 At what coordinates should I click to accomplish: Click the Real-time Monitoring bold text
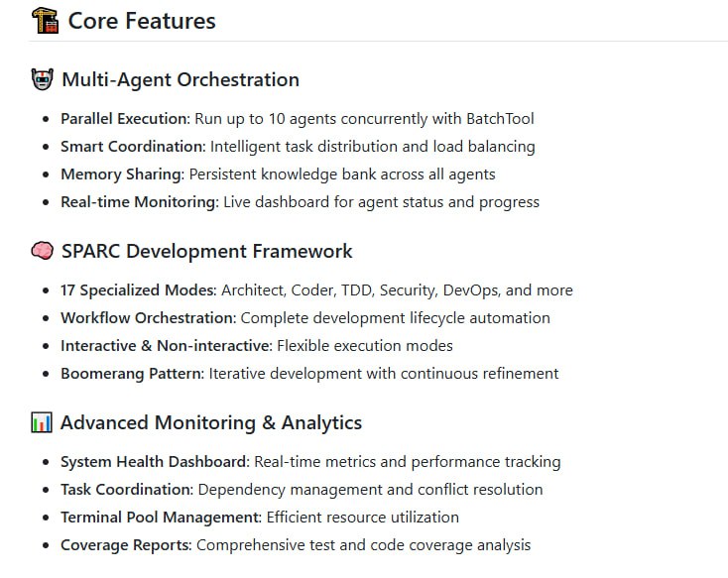point(138,202)
